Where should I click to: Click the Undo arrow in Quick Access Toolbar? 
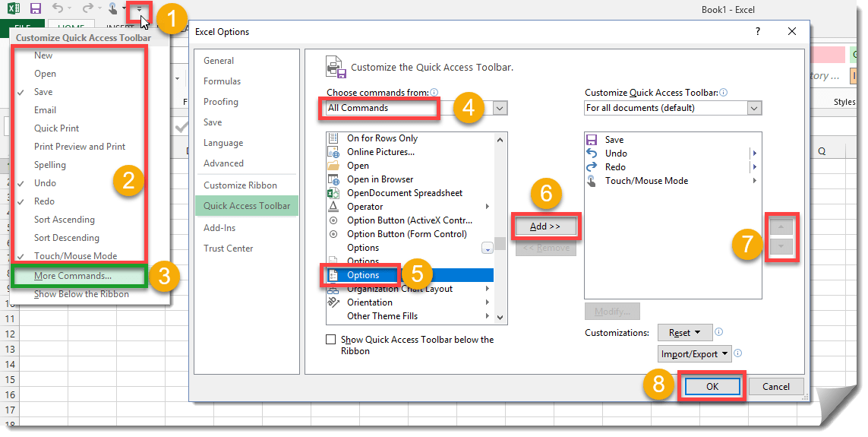point(58,8)
